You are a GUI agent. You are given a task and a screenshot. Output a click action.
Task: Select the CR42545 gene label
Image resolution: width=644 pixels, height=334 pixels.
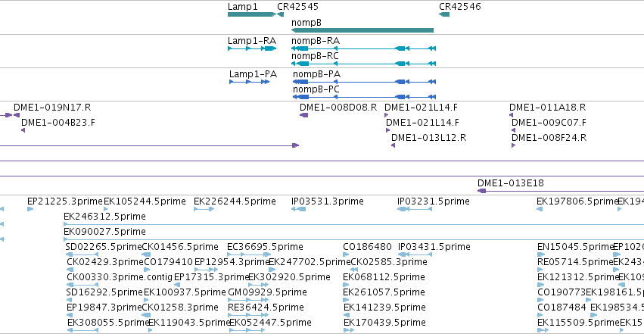click(x=297, y=7)
